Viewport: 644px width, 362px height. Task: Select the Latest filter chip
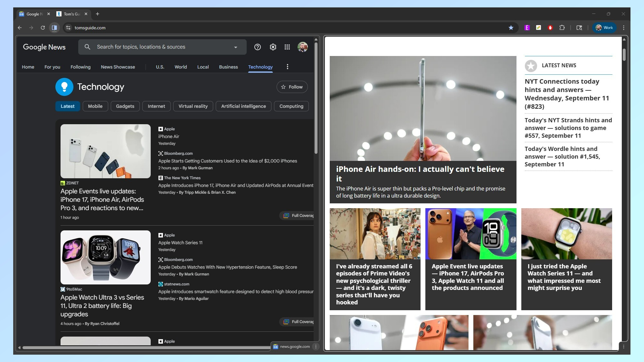pos(67,106)
